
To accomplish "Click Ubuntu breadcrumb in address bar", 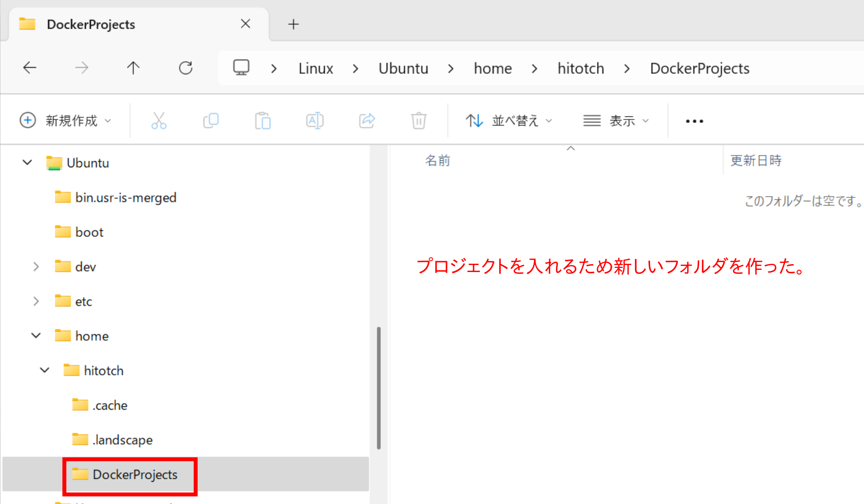I will (403, 68).
